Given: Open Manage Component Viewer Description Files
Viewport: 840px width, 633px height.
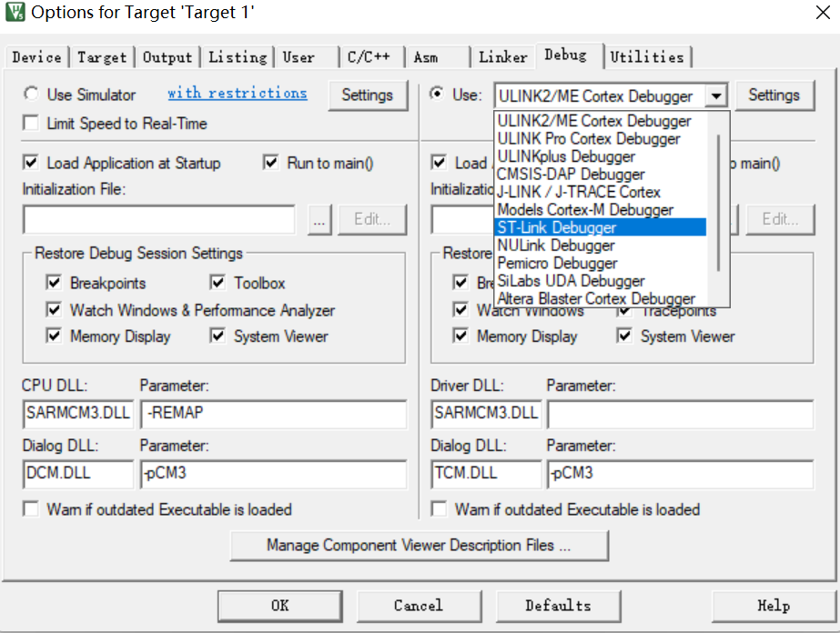Looking at the screenshot, I should click(x=419, y=545).
